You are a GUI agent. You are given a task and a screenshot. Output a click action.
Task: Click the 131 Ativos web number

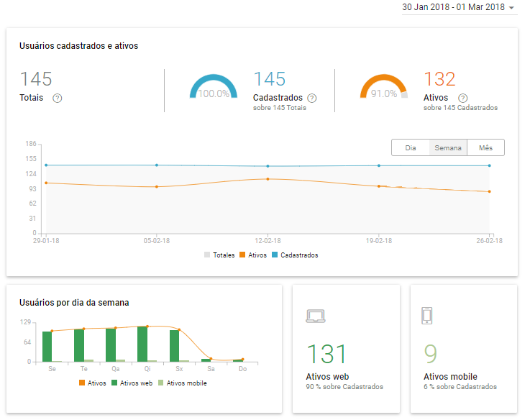point(327,354)
